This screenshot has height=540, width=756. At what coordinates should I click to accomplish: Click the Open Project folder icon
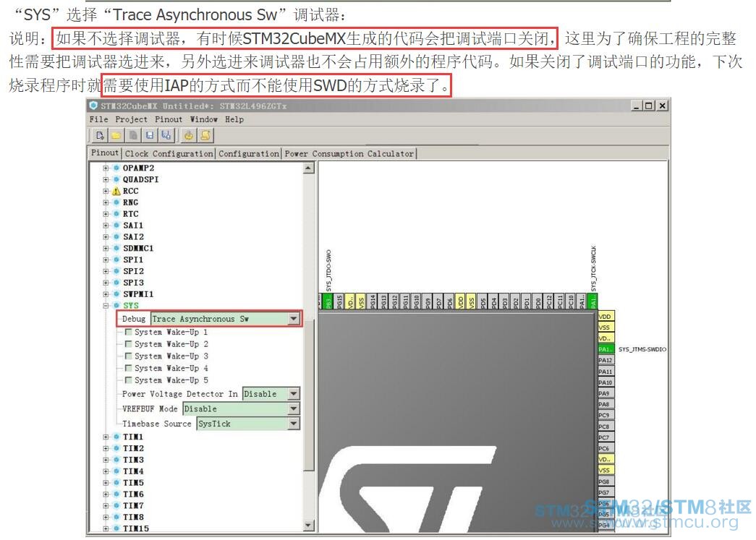(116, 135)
